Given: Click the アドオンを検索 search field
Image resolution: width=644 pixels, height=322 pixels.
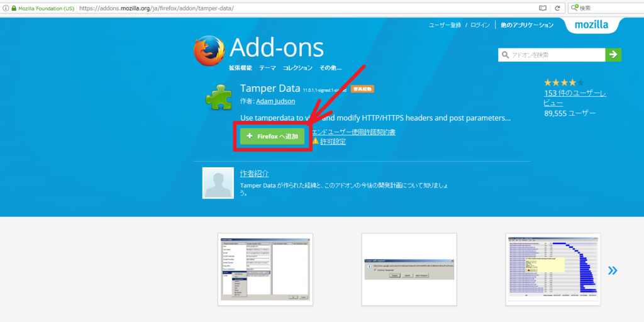Looking at the screenshot, I should tap(552, 55).
